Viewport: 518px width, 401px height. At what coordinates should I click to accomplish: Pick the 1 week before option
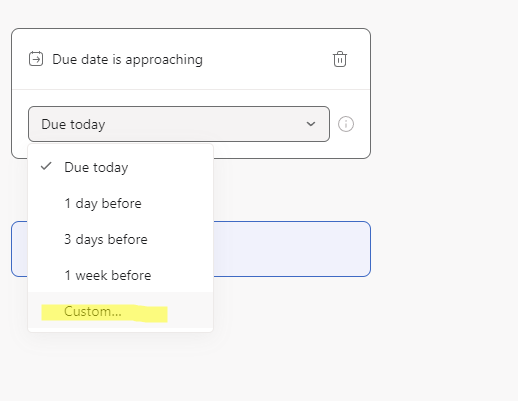point(120,275)
